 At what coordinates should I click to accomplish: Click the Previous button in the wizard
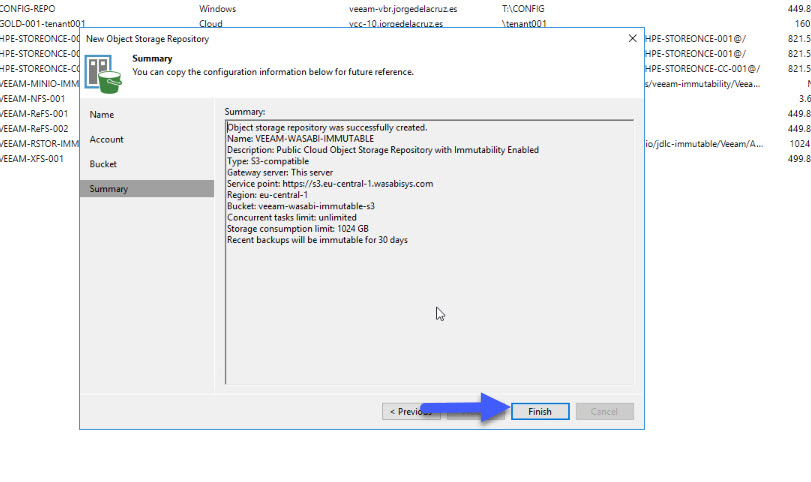411,412
